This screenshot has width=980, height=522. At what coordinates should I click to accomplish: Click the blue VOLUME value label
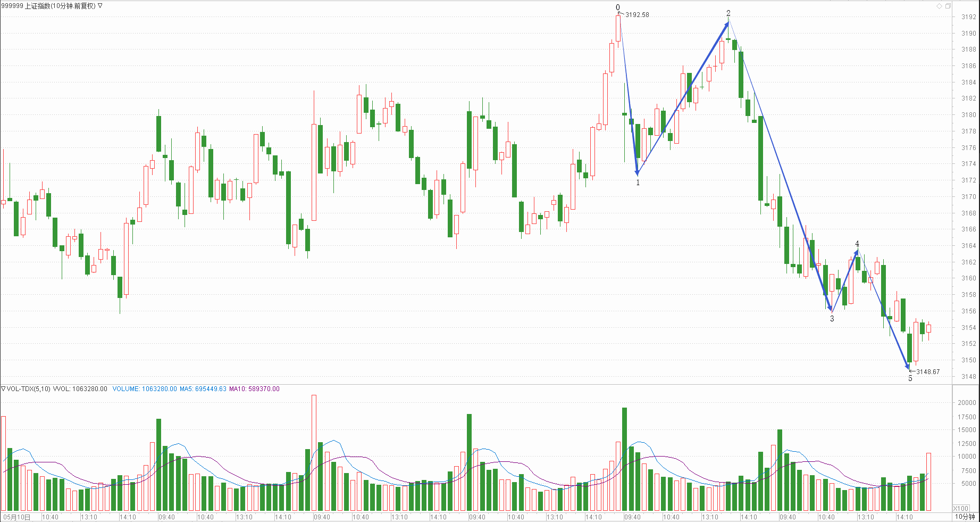click(145, 389)
